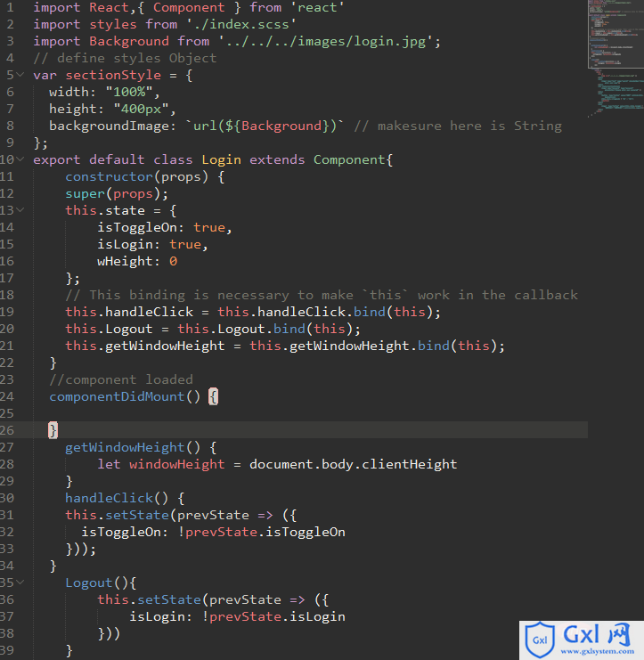Screen dimensions: 644x660
Task: Click the 'export default class' keywords
Action: [113, 159]
